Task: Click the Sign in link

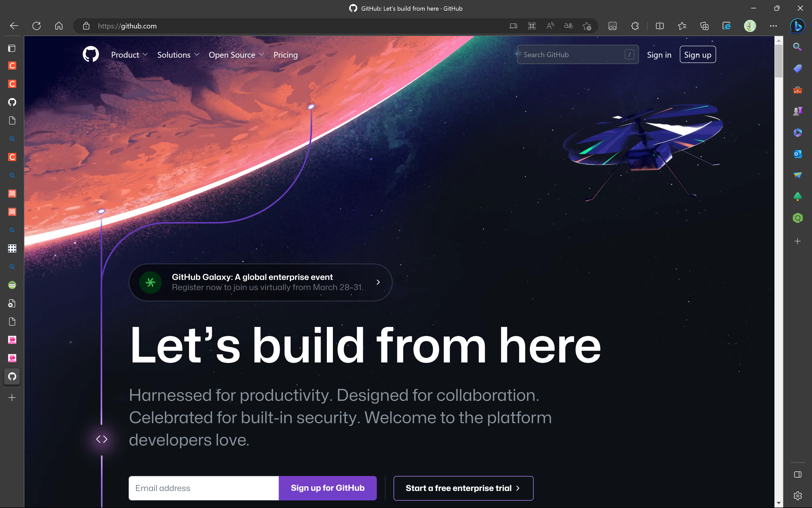Action: (x=659, y=55)
